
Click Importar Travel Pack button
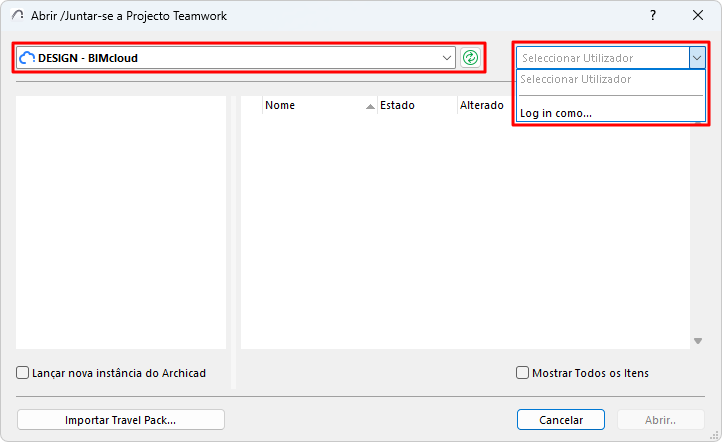121,419
